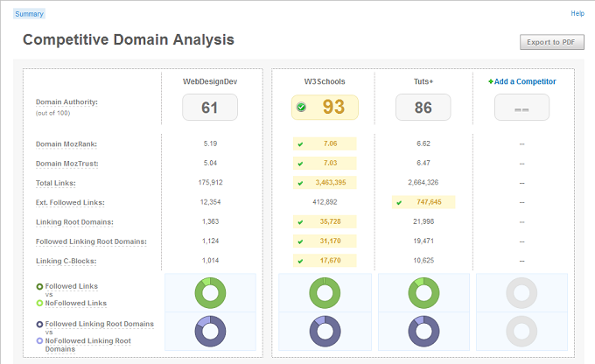Click the NoFollowed Links legend text
Viewport: 595px width, 364px height.
(76, 303)
